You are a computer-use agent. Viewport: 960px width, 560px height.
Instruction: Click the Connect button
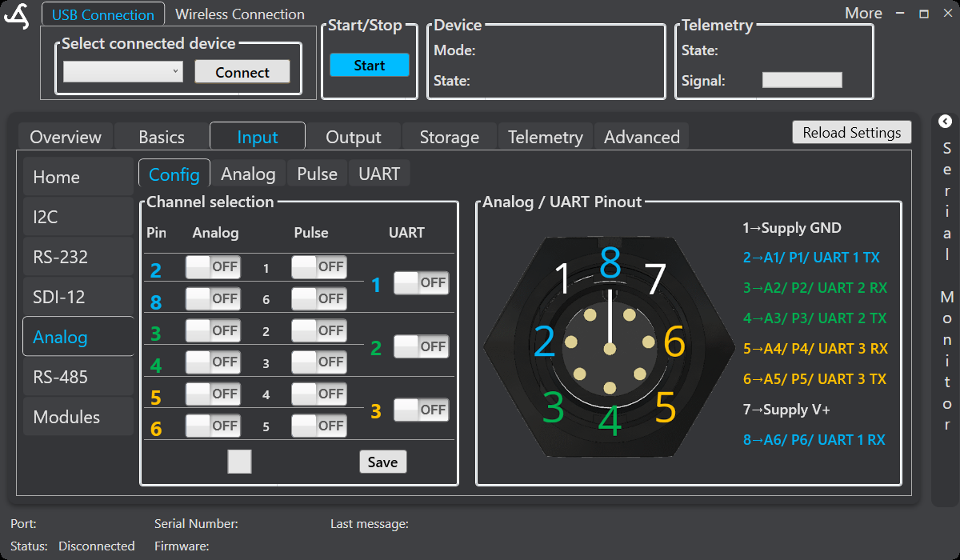pyautogui.click(x=242, y=72)
